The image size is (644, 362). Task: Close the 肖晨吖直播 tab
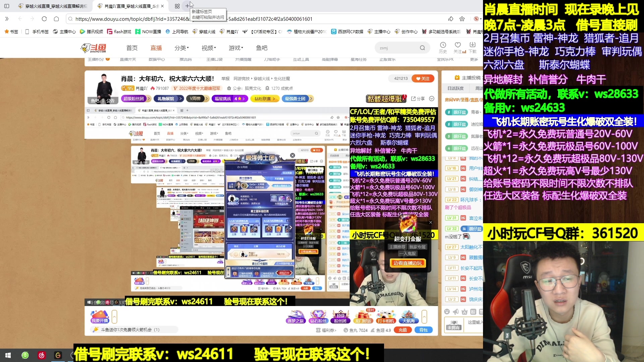click(162, 6)
